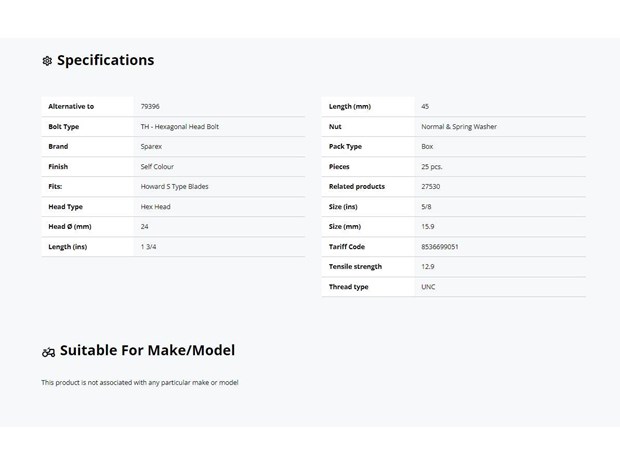Click the Sparex brand value
620x465 pixels.
click(151, 146)
